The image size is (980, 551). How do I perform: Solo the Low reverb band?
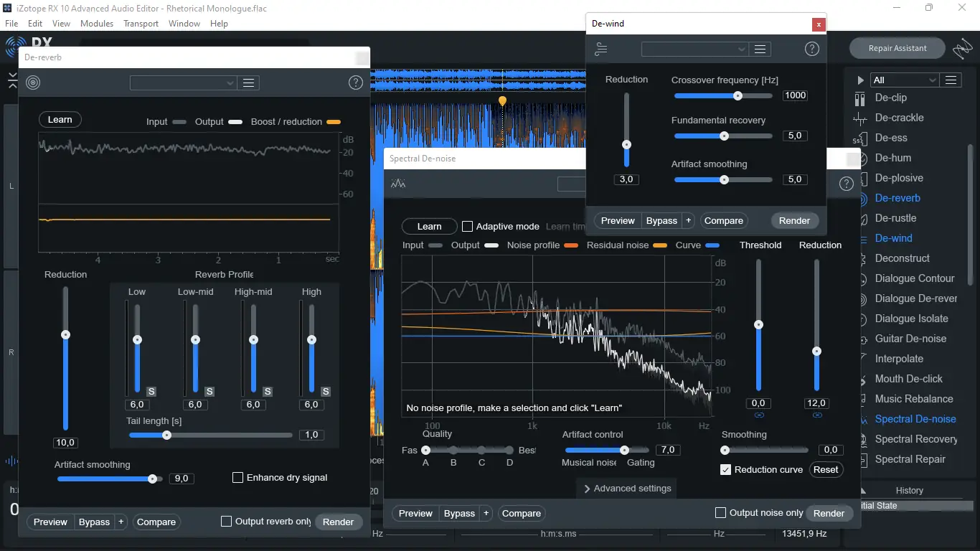tap(151, 391)
